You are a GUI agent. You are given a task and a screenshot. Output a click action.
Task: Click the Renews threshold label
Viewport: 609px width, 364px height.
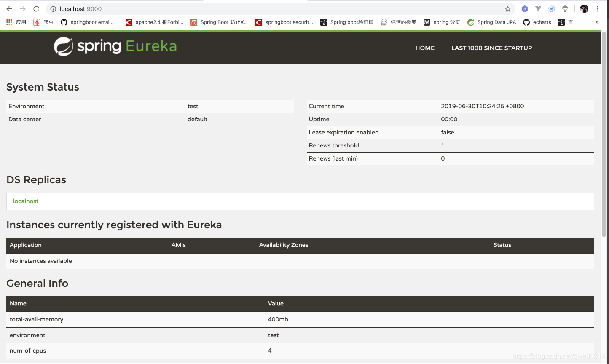point(334,145)
